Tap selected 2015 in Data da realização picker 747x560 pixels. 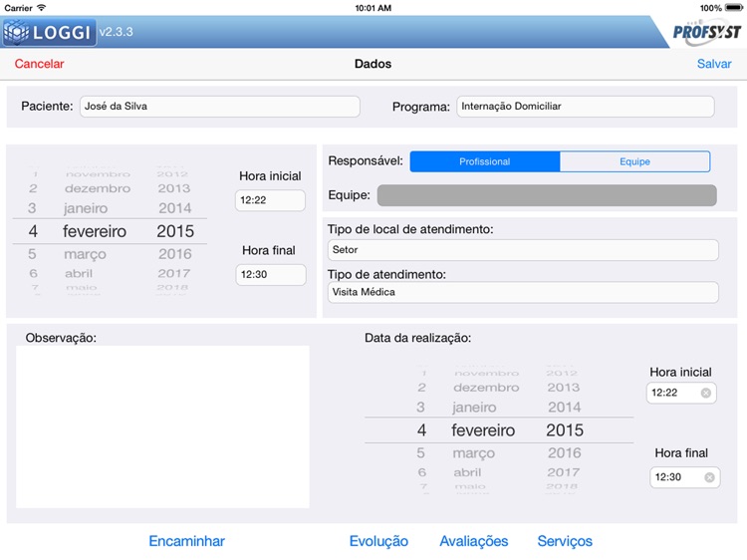tap(565, 429)
